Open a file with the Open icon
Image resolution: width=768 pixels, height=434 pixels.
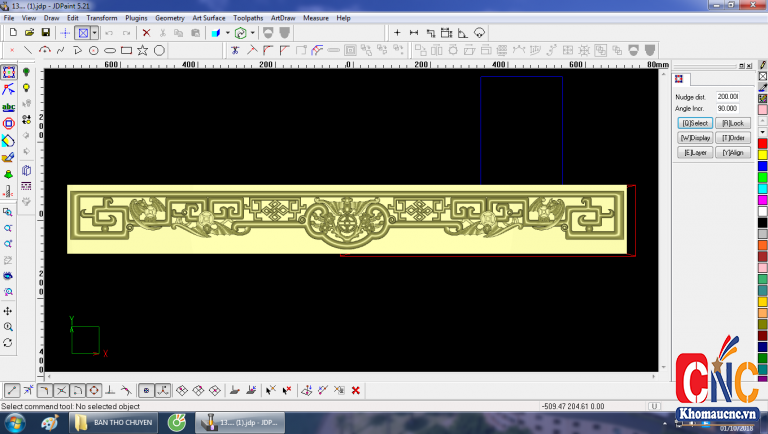(29, 33)
